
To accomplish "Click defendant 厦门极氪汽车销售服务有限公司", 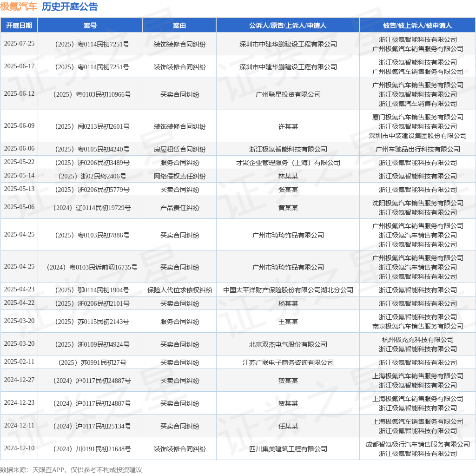I will (x=418, y=117).
